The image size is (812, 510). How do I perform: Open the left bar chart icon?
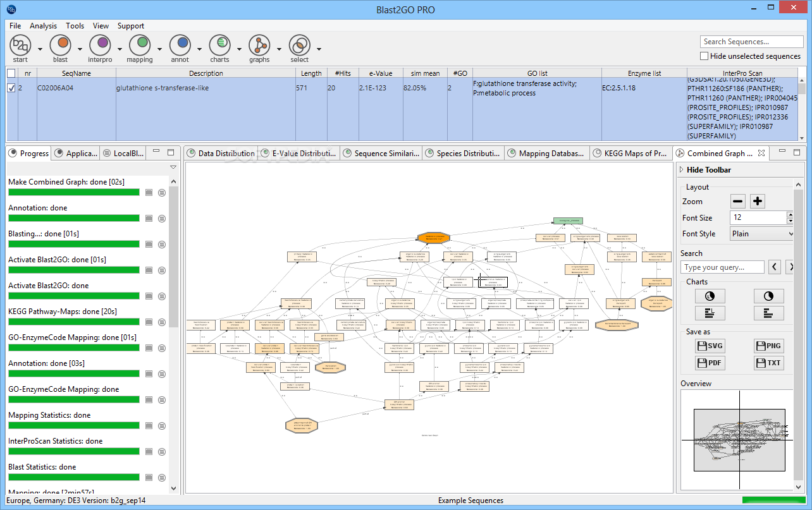[710, 313]
